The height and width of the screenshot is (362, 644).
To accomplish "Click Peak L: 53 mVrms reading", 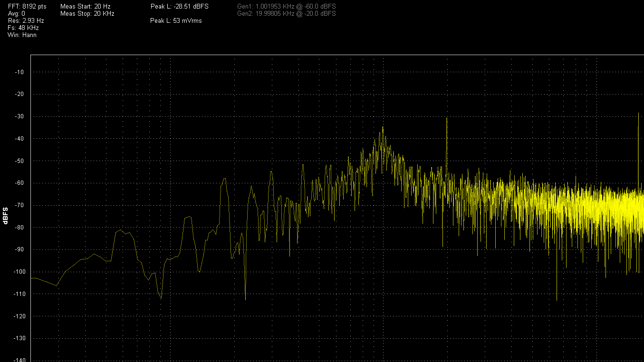I will click(x=176, y=21).
